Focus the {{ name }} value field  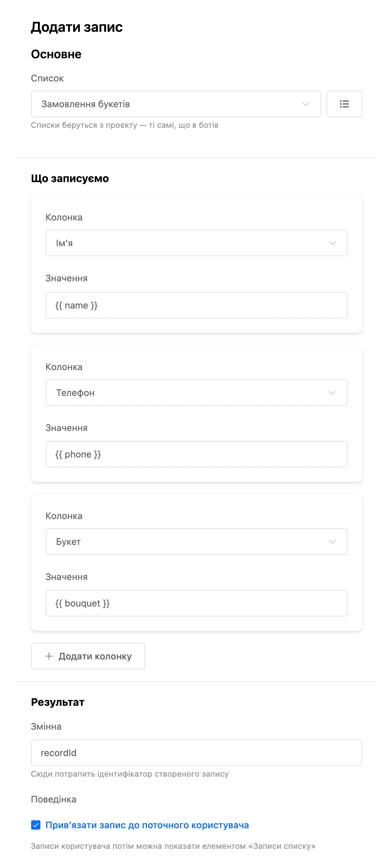pyautogui.click(x=197, y=305)
